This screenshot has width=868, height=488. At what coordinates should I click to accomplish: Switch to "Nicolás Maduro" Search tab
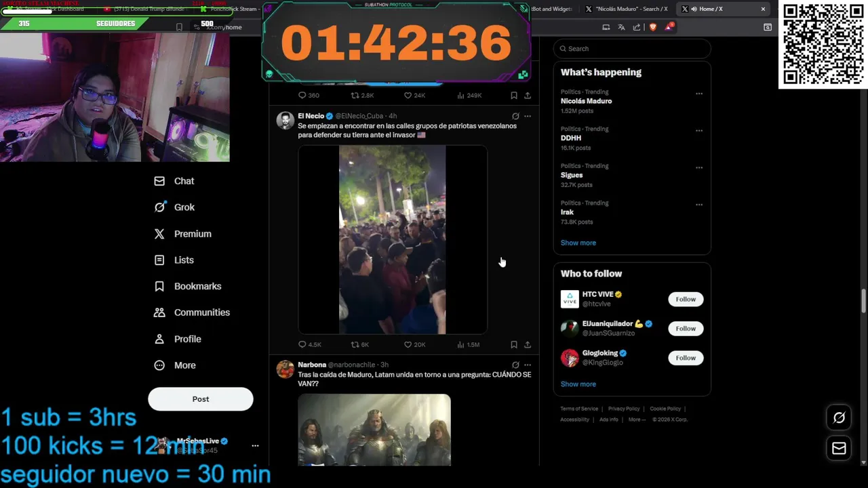(626, 9)
